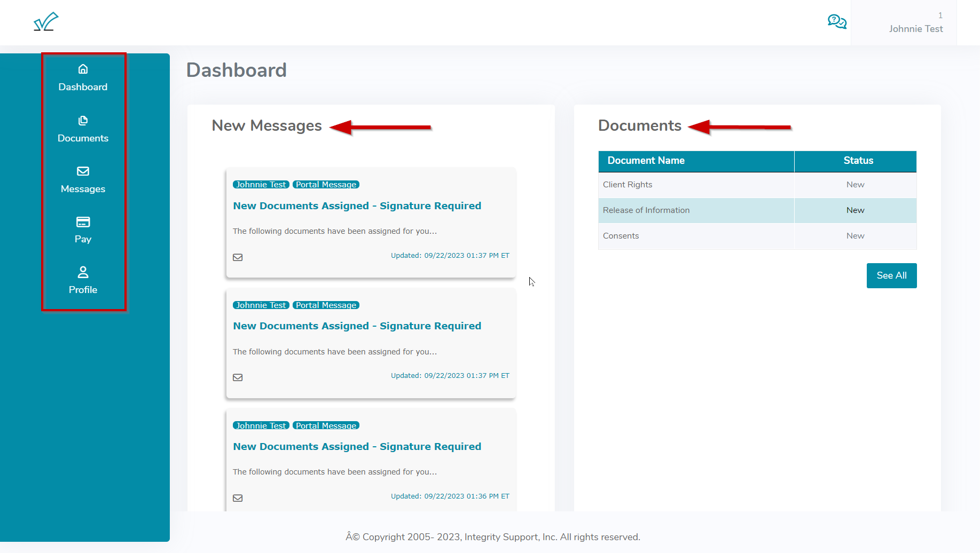Click envelope icon on third message card
The image size is (980, 553).
pos(238,498)
